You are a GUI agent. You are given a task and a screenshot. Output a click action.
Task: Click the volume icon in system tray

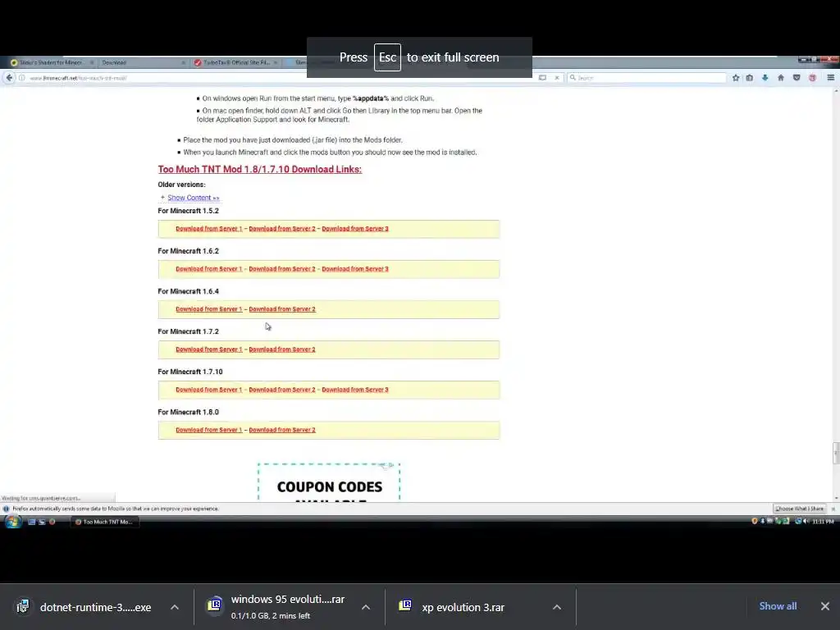point(806,521)
